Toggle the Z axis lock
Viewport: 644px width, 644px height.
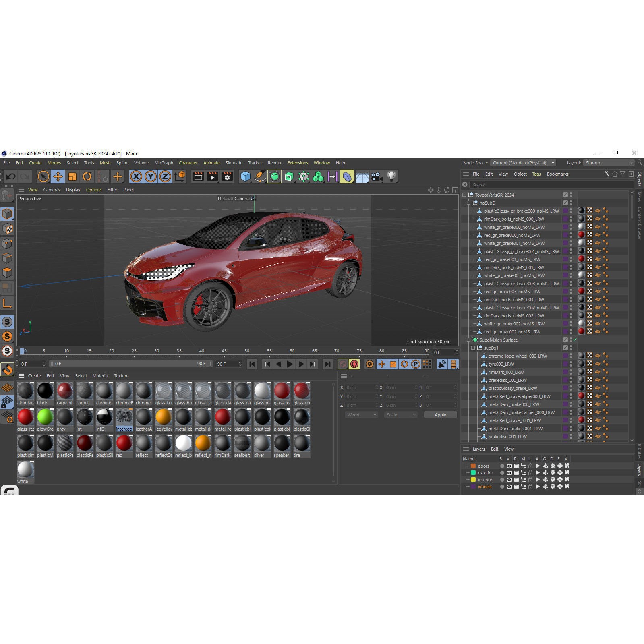point(165,176)
